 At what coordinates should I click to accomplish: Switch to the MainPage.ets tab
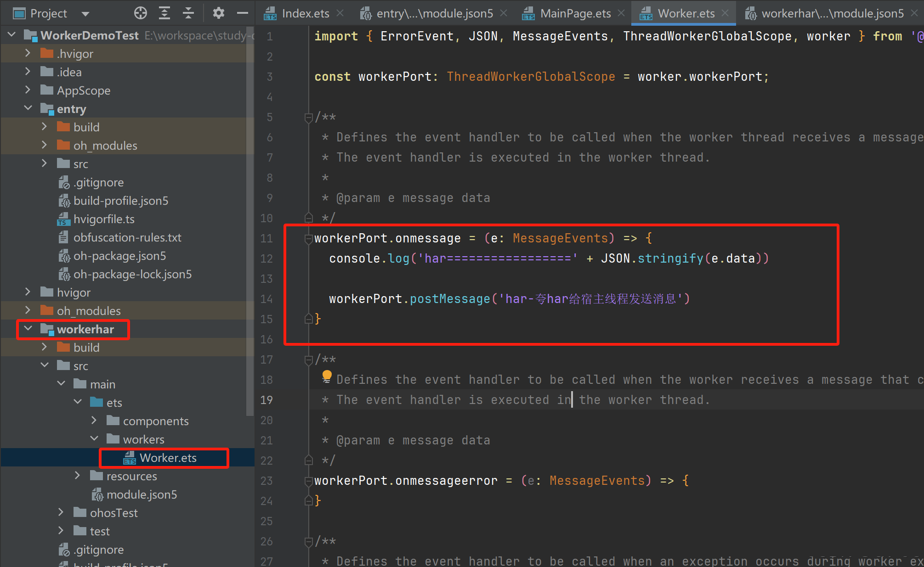pyautogui.click(x=575, y=14)
